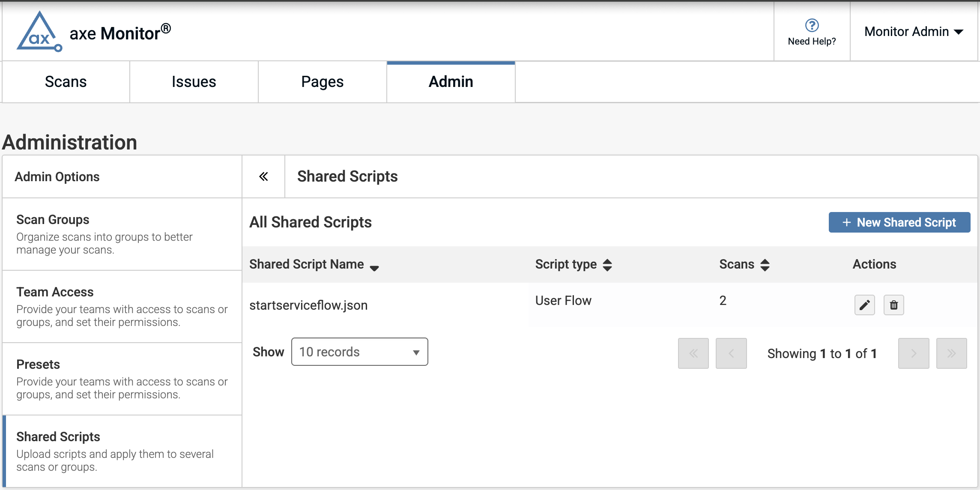Edit startserviceflow.json with the pencil icon
The image size is (980, 490).
click(864, 305)
